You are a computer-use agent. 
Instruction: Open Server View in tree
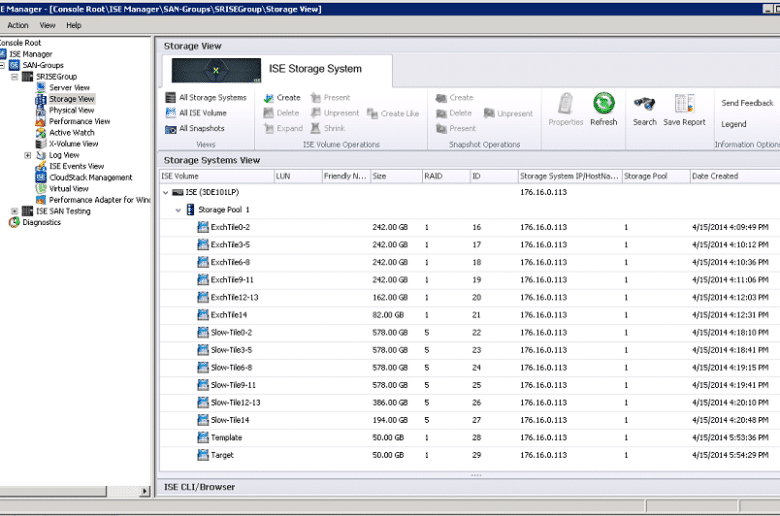click(69, 88)
